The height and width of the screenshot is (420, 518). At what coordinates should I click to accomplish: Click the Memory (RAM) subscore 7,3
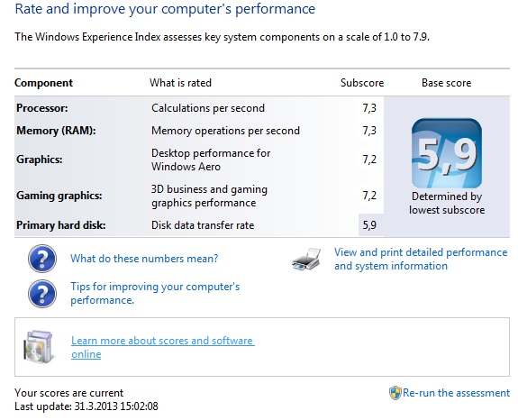tap(369, 131)
